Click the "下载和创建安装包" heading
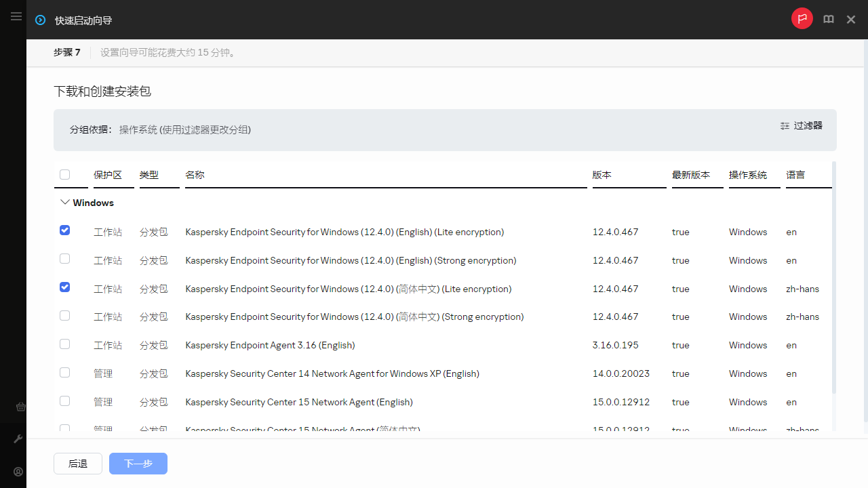868x488 pixels. coord(102,91)
